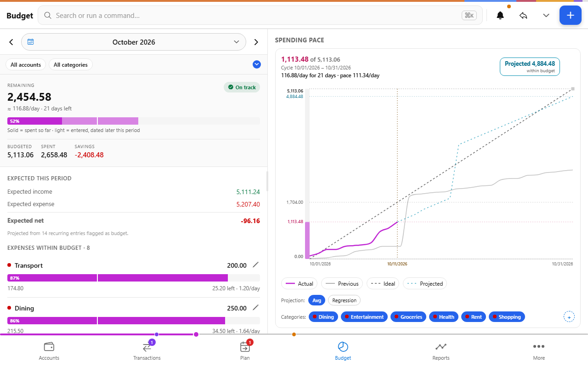Viewport: 588px width, 368px height.
Task: Toggle the Actual line legend
Action: tap(299, 283)
